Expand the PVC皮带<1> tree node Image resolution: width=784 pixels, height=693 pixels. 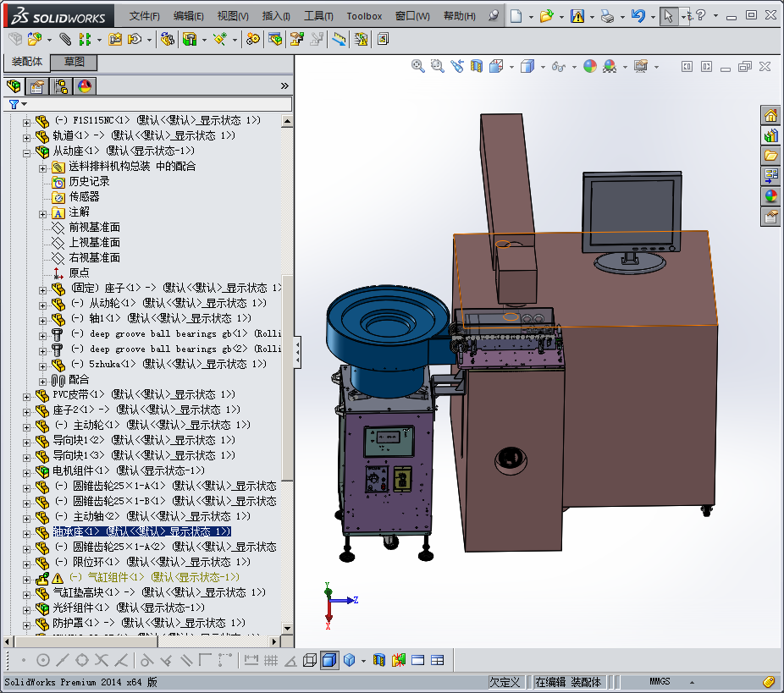26,397
